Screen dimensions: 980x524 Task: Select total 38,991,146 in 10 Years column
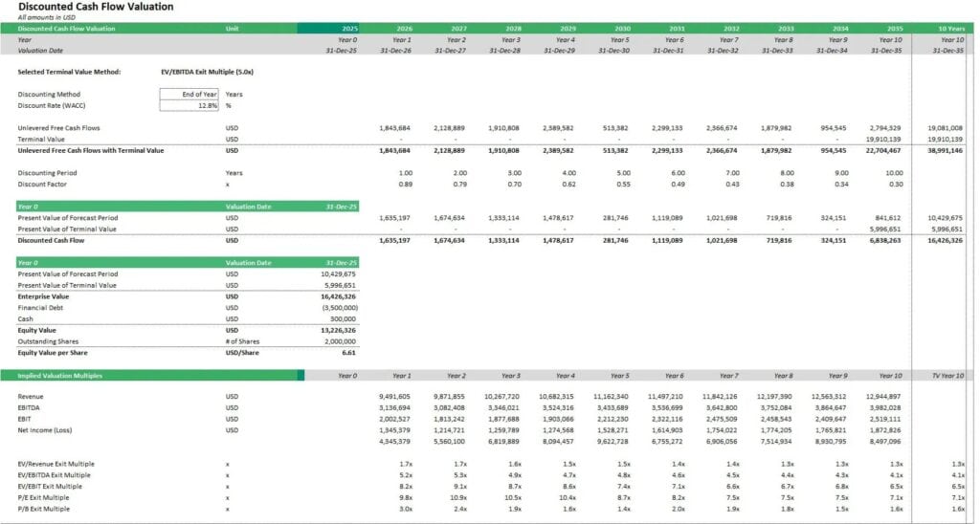pyautogui.click(x=945, y=150)
